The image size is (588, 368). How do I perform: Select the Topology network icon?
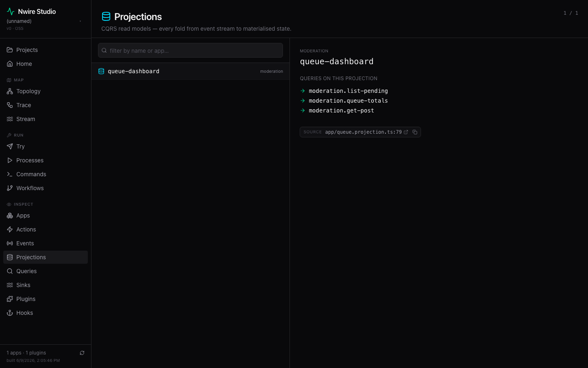coord(10,91)
